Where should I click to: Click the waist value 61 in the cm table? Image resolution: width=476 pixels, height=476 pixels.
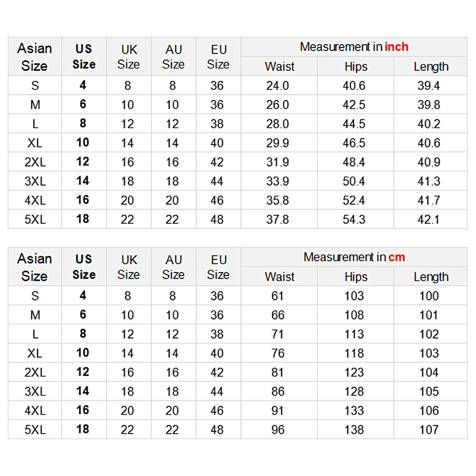point(277,296)
